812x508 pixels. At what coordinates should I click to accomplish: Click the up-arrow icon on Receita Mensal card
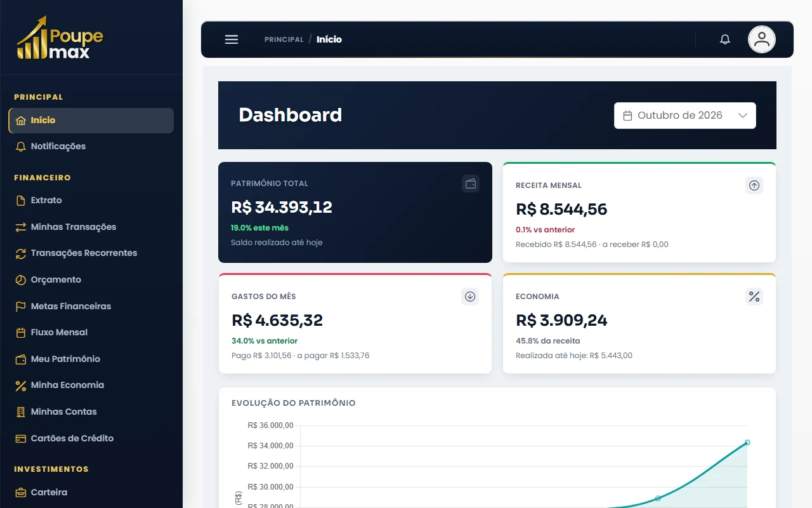pos(754,185)
